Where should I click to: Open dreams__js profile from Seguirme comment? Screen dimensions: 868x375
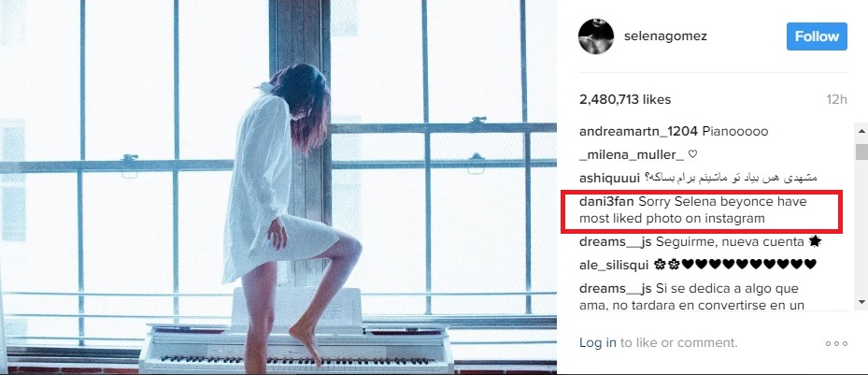click(615, 242)
